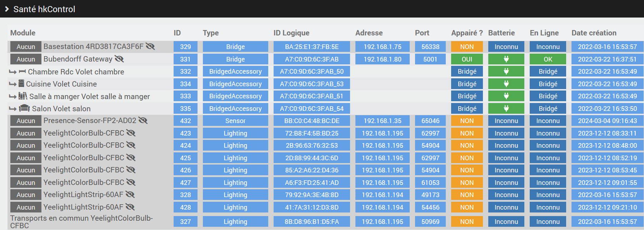Click plug battery icon in Salon Volet row
Viewport: 644px width, 230px height.
(506, 108)
